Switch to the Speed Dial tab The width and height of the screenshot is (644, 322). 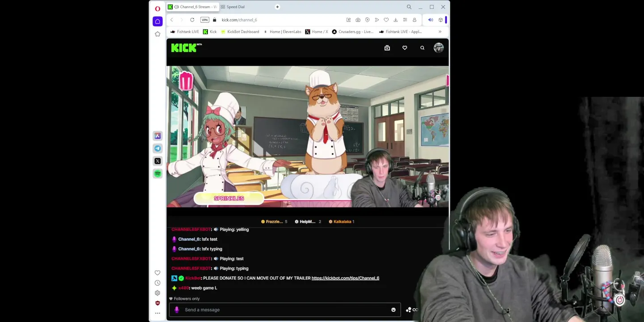pos(236,7)
